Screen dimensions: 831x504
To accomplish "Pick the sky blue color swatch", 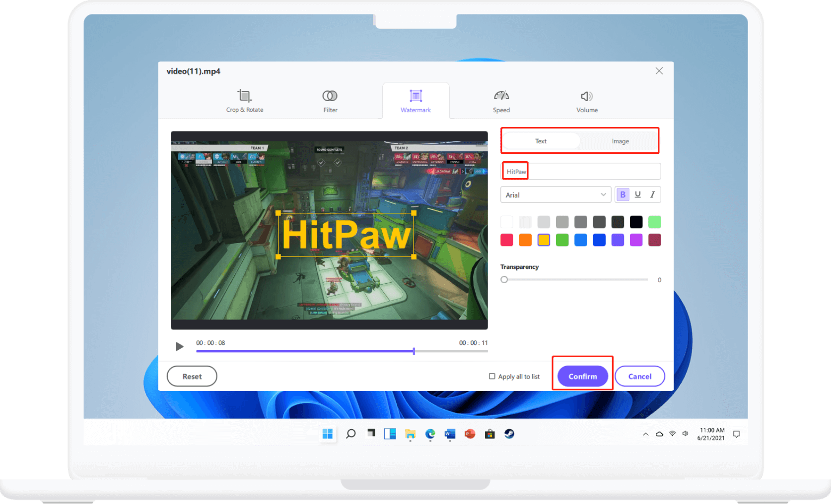I will point(581,240).
